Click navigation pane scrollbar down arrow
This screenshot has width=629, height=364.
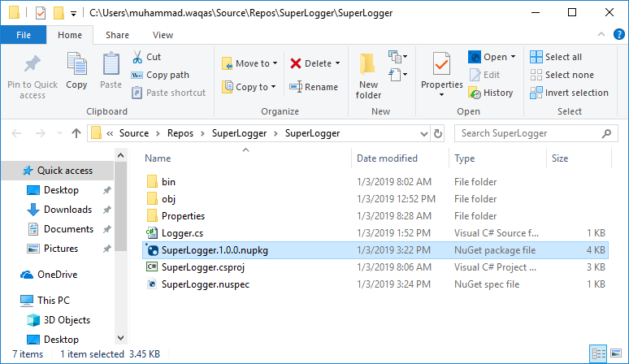point(121,338)
